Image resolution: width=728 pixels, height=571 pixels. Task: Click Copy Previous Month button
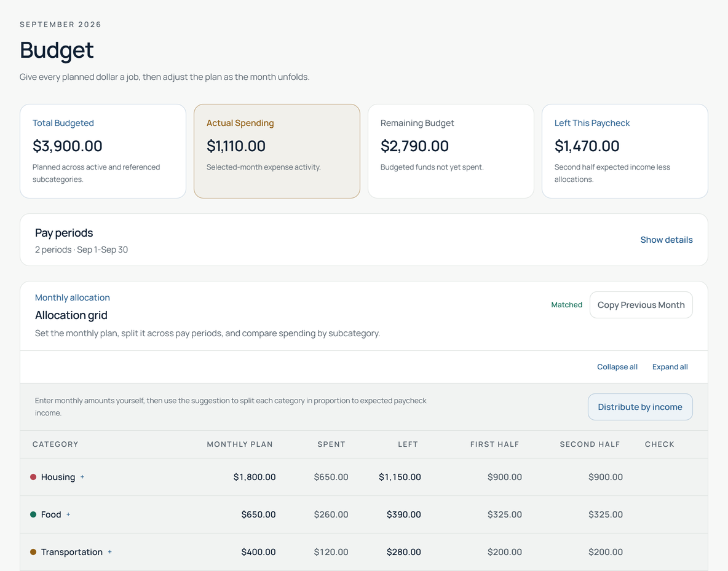coord(641,305)
